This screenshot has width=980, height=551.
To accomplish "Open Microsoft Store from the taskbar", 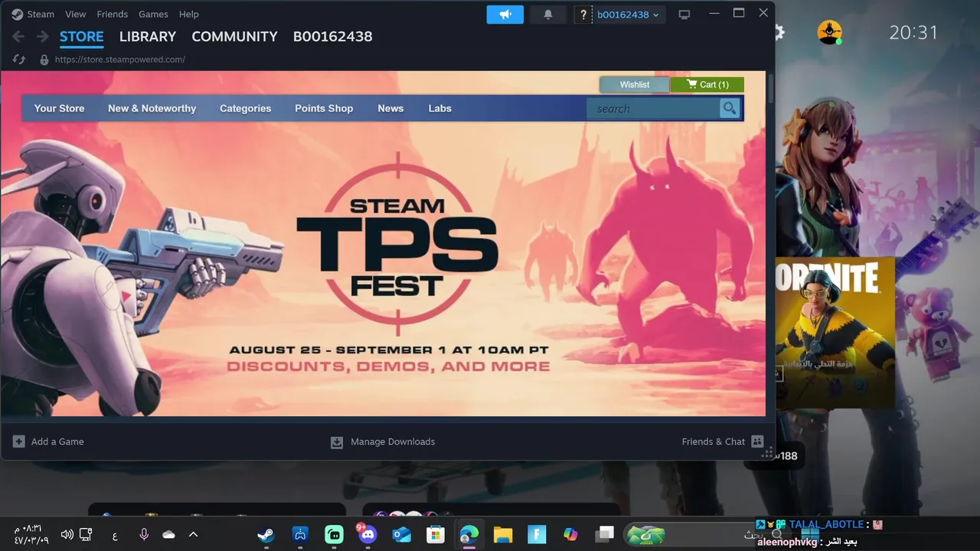I will click(435, 534).
